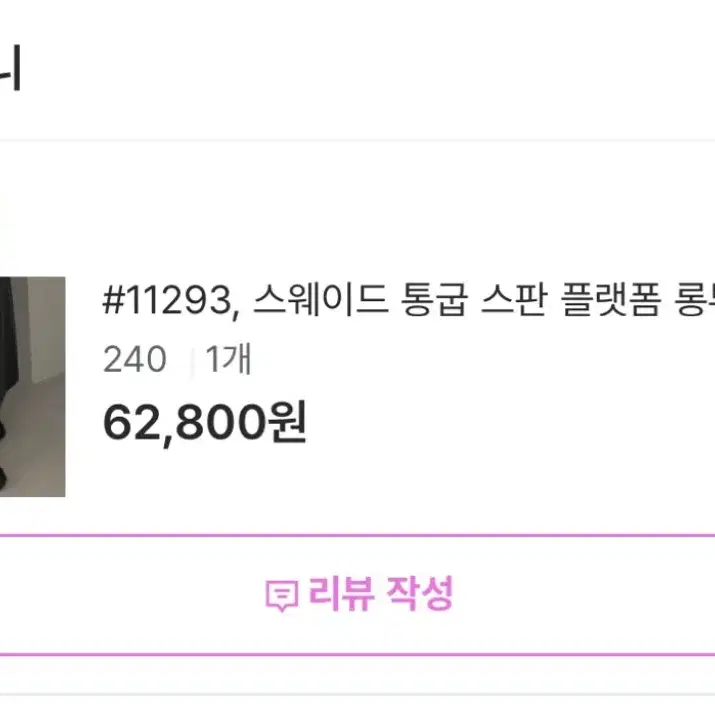715x715 pixels.
Task: Click the purple top border of review button
Action: (x=358, y=535)
